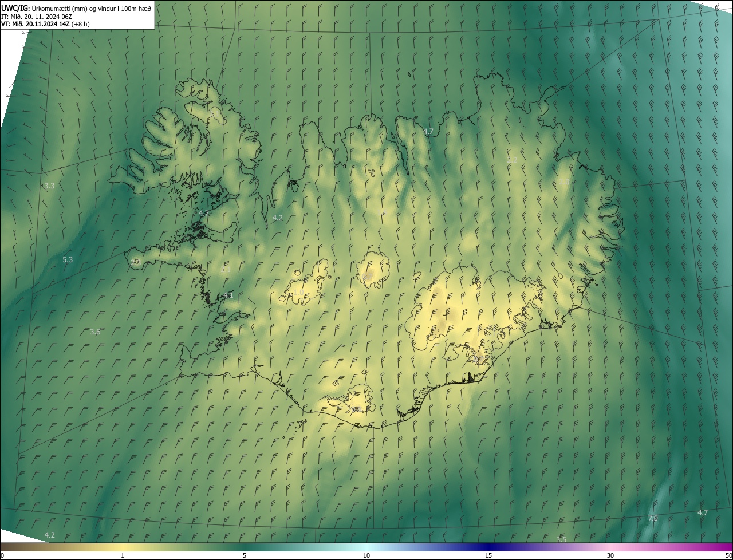Click the '0' tick label on the colour scale

coord(2,555)
